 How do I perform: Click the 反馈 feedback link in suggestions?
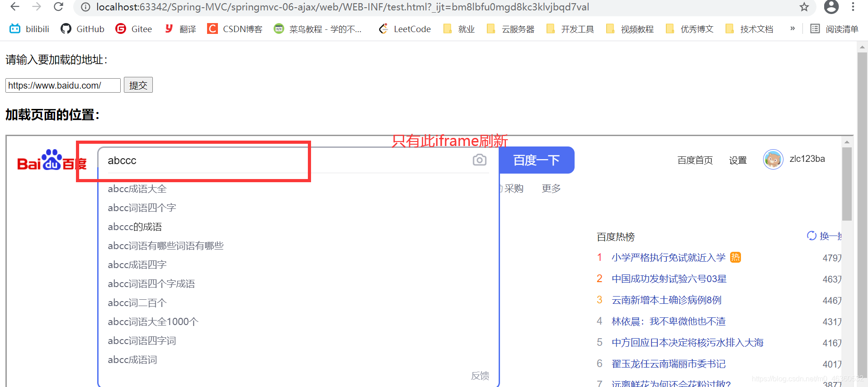480,376
